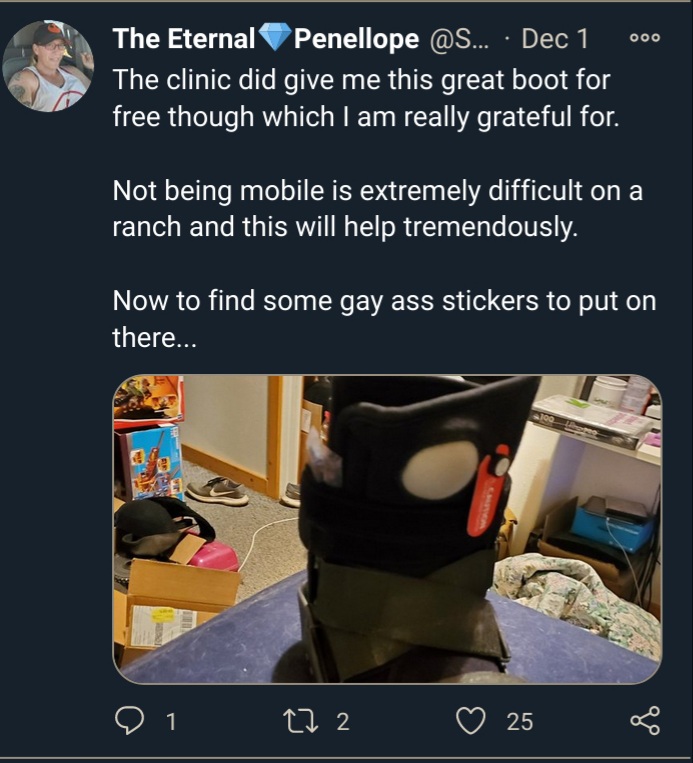Screen dimensions: 693x763
Task: Click the 'Now to find some' paragraph
Action: (384, 319)
